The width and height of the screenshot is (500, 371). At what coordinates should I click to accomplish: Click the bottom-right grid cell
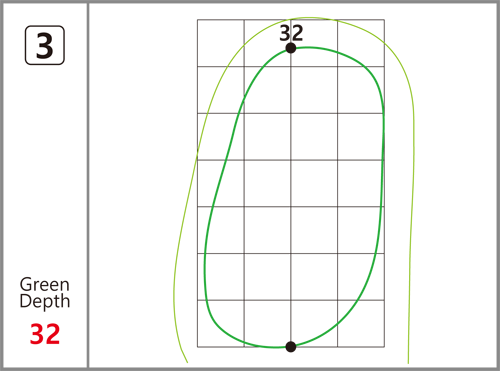pyautogui.click(x=361, y=324)
